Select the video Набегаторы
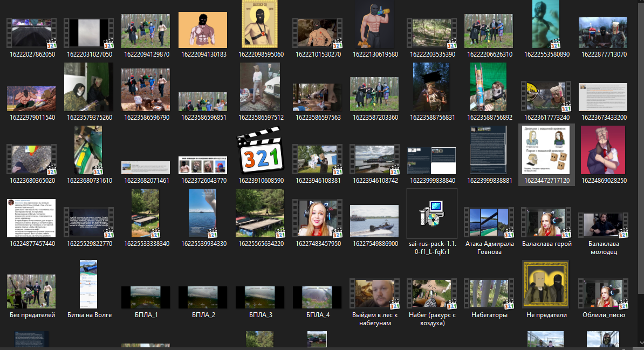This screenshot has width=644, height=350. 489,294
